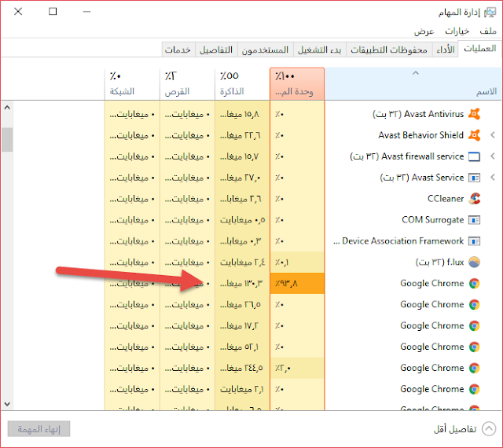Click the Avast Service process icon
Screen dimensions: 503x448
click(474, 178)
